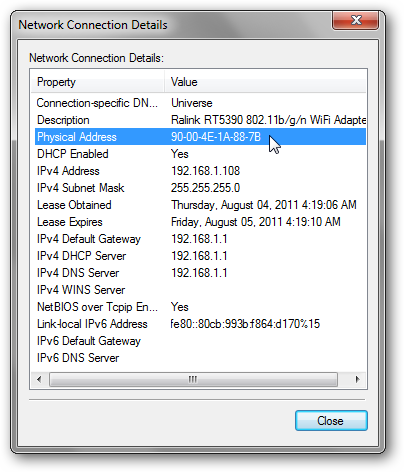Click the Property column header

click(97, 82)
